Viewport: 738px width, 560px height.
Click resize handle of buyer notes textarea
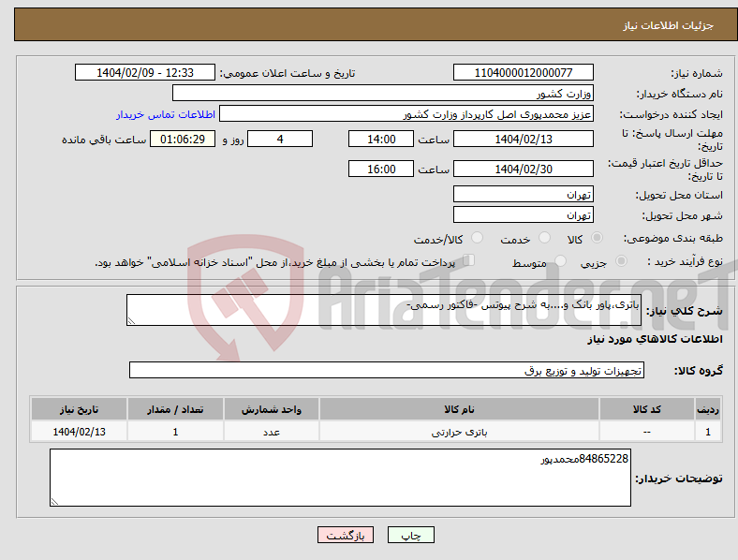54,502
